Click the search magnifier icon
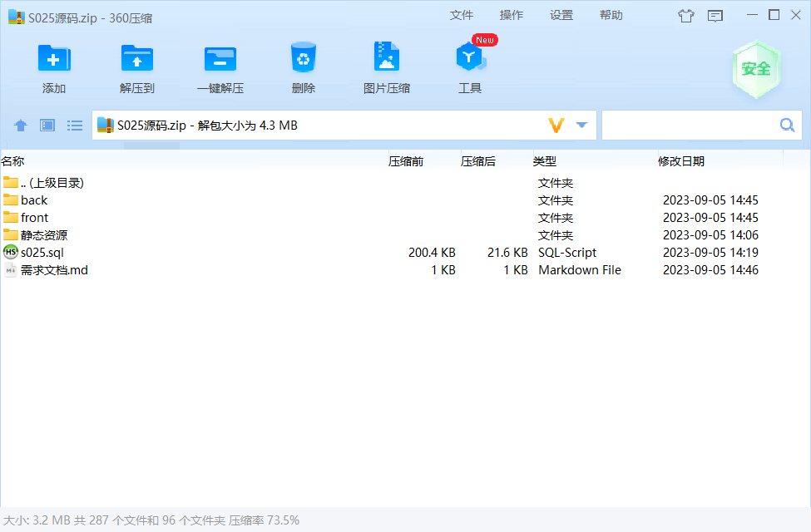 pos(786,124)
